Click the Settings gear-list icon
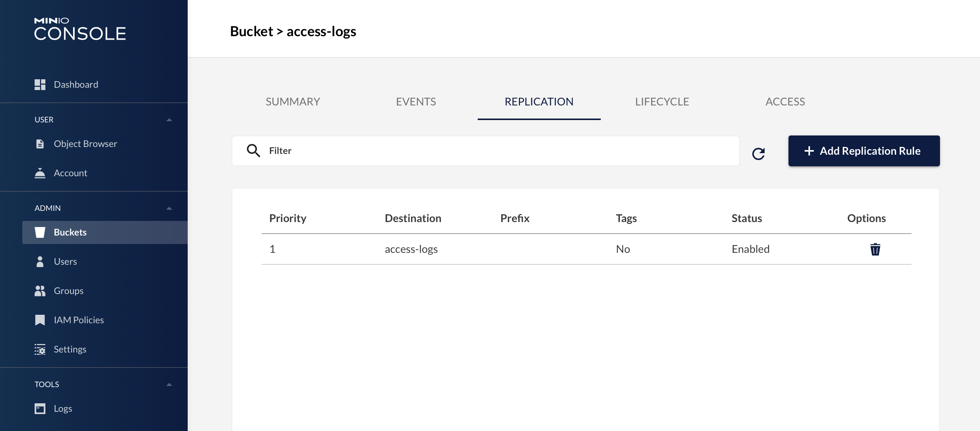The height and width of the screenshot is (431, 980). click(x=40, y=349)
